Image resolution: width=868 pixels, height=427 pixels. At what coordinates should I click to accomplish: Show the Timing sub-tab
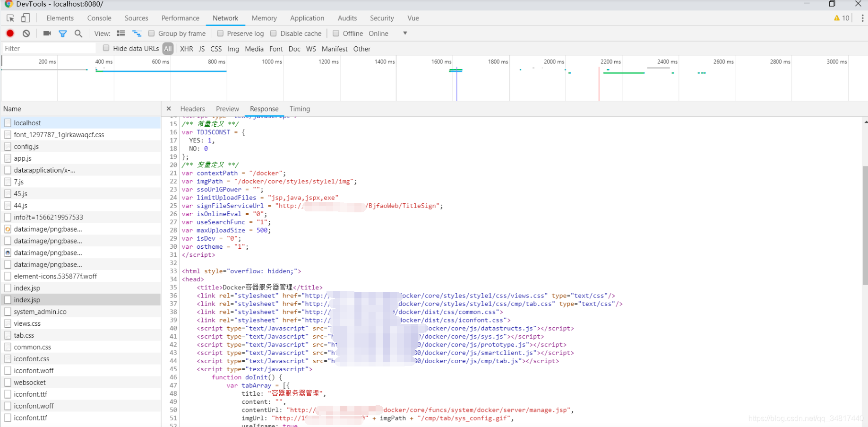tap(300, 109)
